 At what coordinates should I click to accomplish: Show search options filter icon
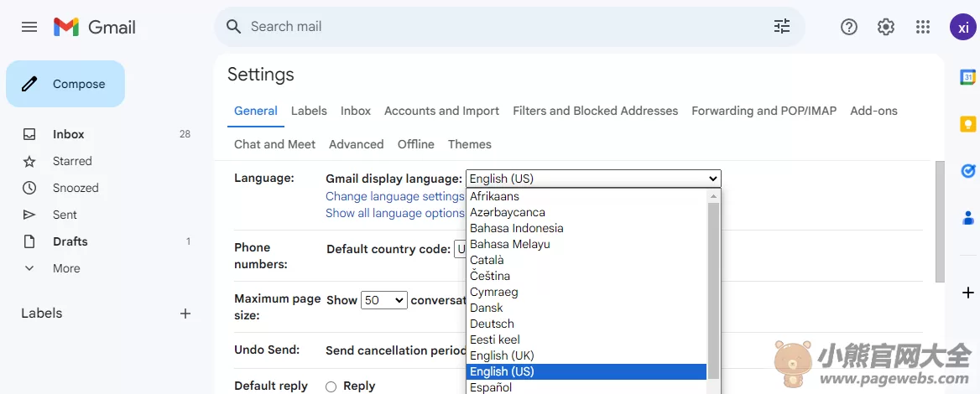click(782, 26)
